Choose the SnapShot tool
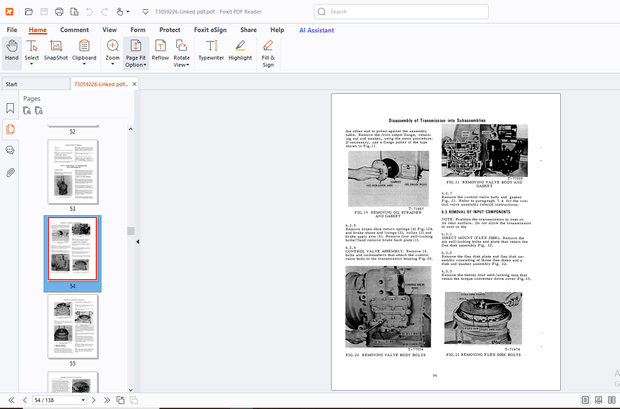 [x=56, y=50]
